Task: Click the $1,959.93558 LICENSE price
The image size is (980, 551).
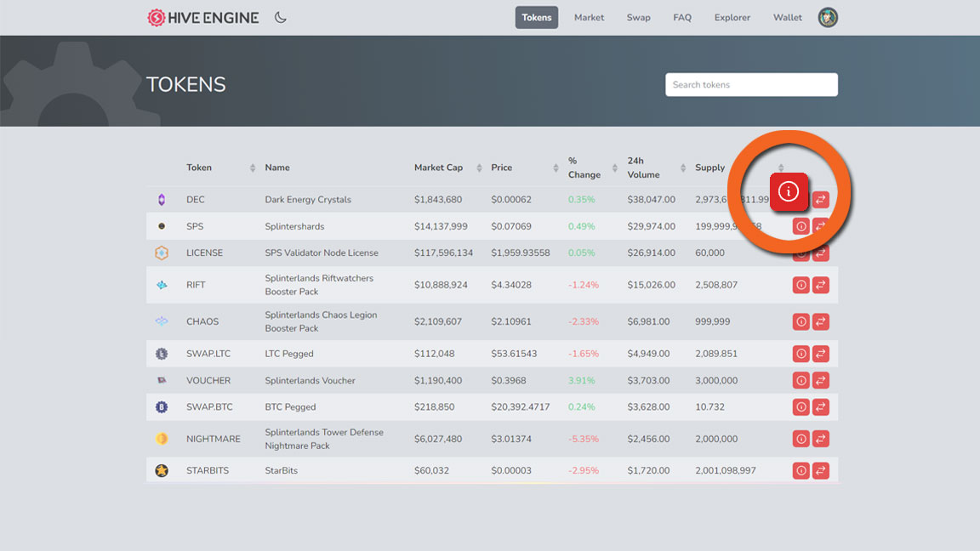Action: pyautogui.click(x=521, y=253)
